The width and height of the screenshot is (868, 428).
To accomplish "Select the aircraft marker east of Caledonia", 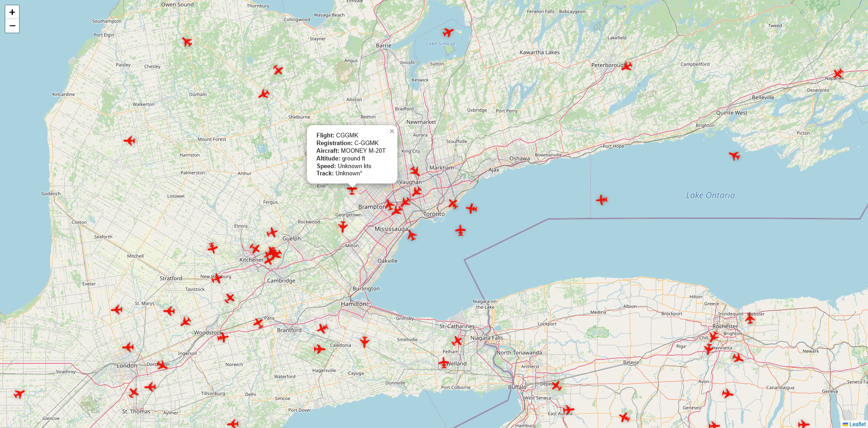I will coord(364,342).
